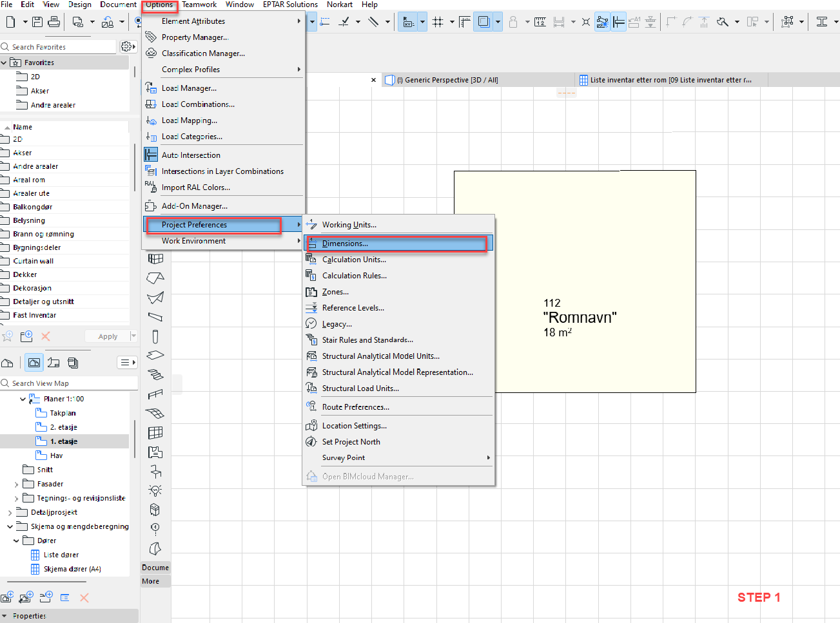
Task: Click the Apply button for favorites
Action: click(x=108, y=336)
